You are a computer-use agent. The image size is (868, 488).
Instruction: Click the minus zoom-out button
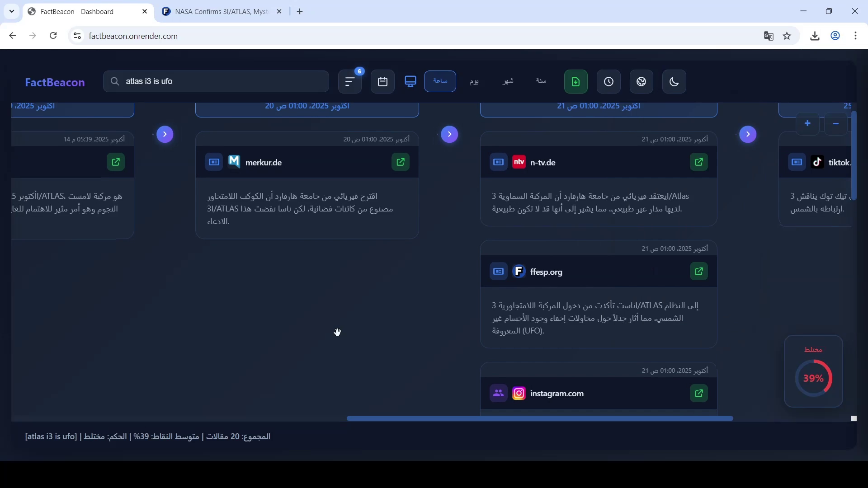835,124
